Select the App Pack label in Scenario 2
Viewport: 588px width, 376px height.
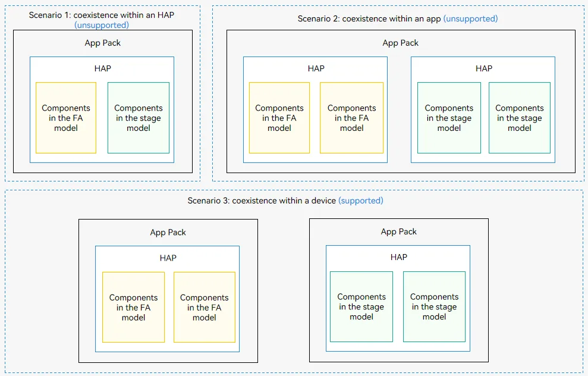[401, 43]
